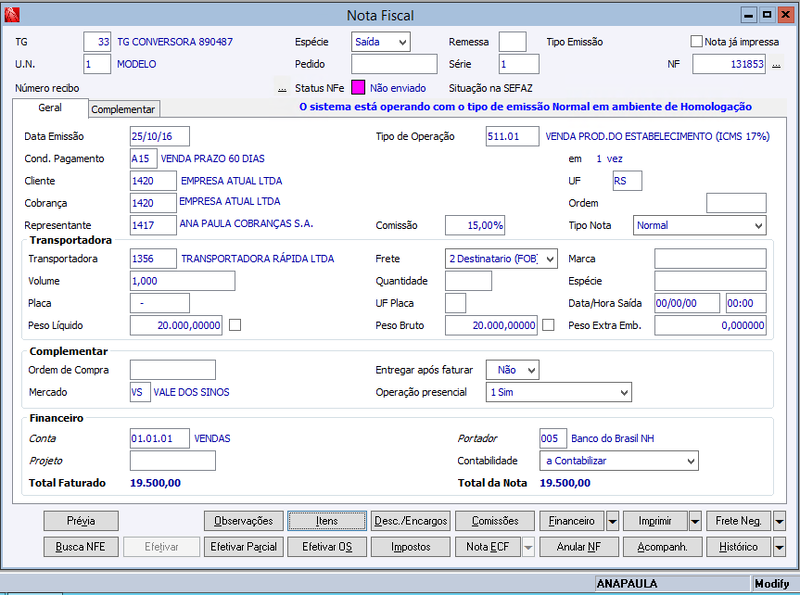Image resolution: width=800 pixels, height=595 pixels.
Task: Click the UF field showing RS
Action: tap(627, 181)
